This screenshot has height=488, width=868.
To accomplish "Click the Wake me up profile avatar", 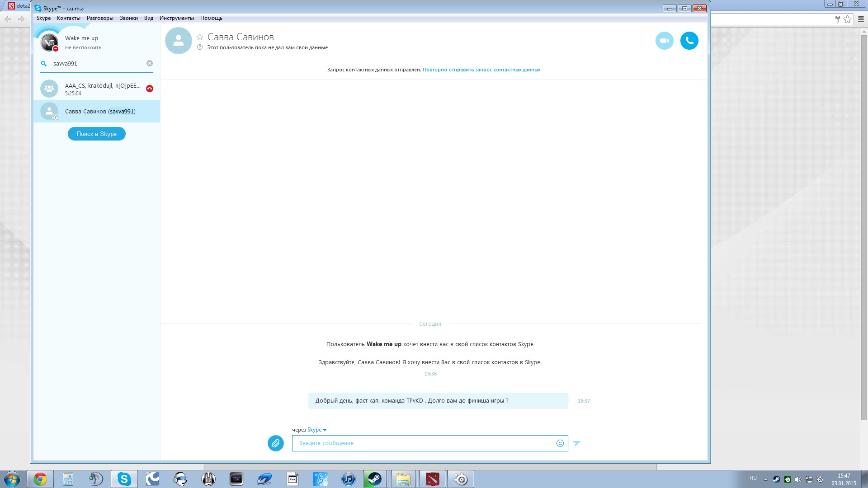I will [x=49, y=42].
